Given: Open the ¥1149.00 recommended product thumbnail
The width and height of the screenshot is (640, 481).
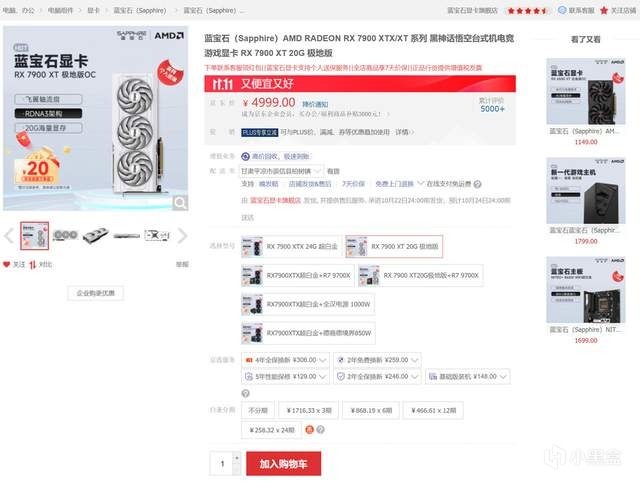Looking at the screenshot, I should click(586, 91).
